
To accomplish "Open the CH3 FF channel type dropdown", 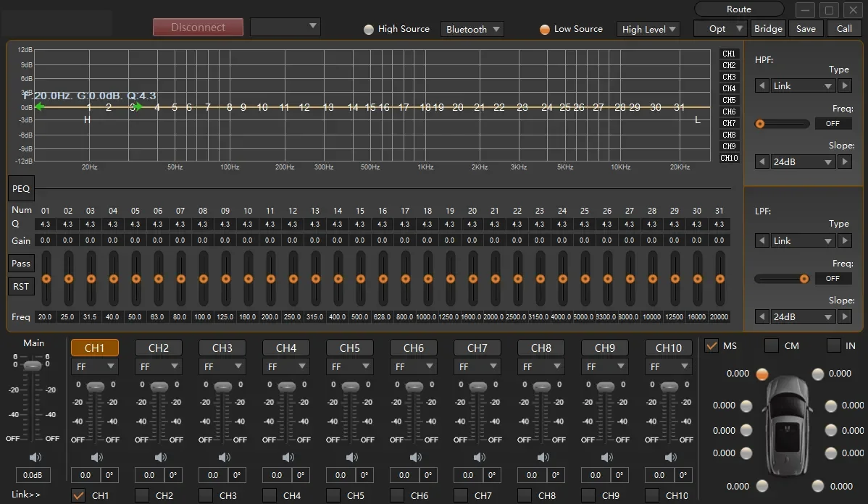I will point(222,367).
